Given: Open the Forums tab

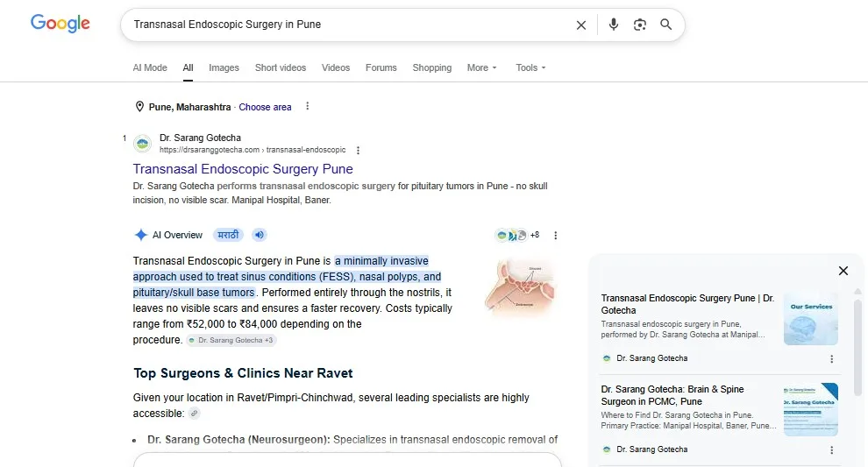Looking at the screenshot, I should [x=381, y=67].
